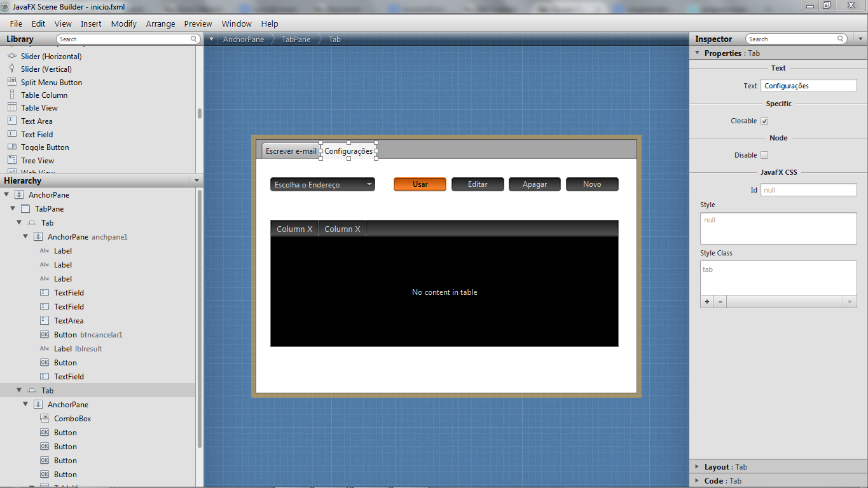Switch to the Escrever e-mail tab
The image size is (868, 488).
291,151
